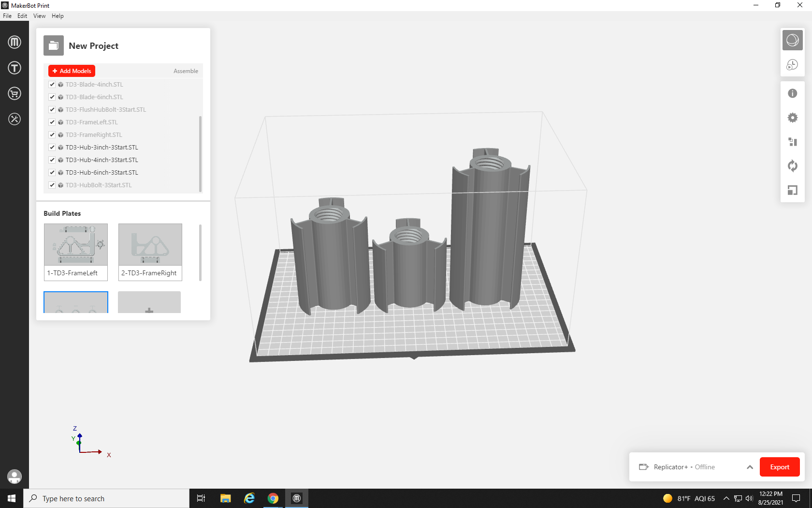
Task: Open print settings gear icon
Action: tap(793, 118)
